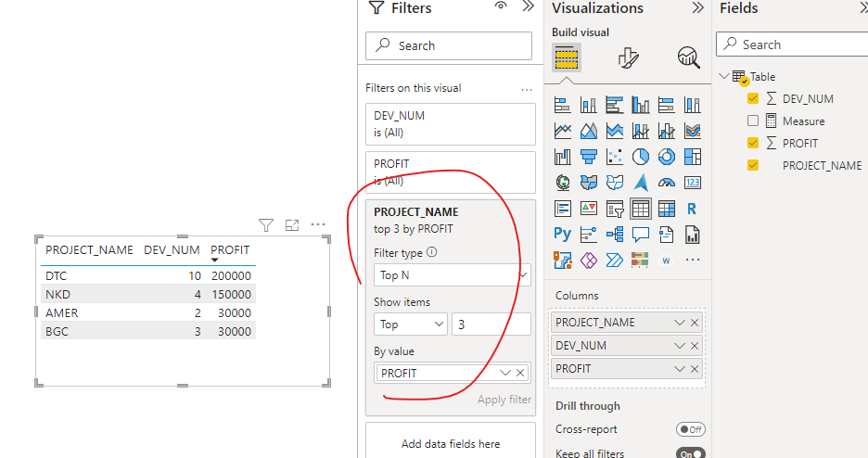Click Add data fields here drop zone
Screen dimensions: 868x458
click(x=451, y=443)
